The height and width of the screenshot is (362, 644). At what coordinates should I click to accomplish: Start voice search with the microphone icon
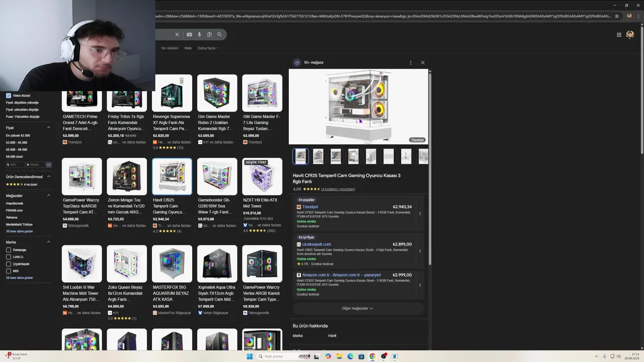point(199,35)
